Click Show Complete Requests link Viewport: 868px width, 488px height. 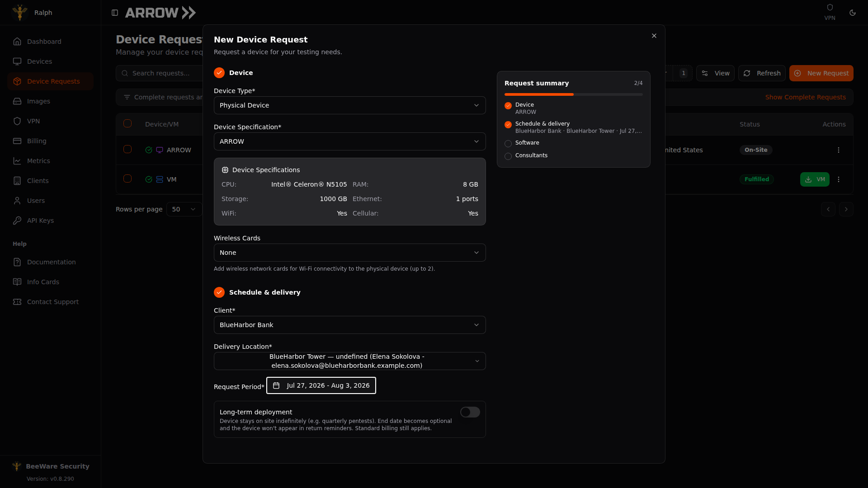[x=805, y=97]
